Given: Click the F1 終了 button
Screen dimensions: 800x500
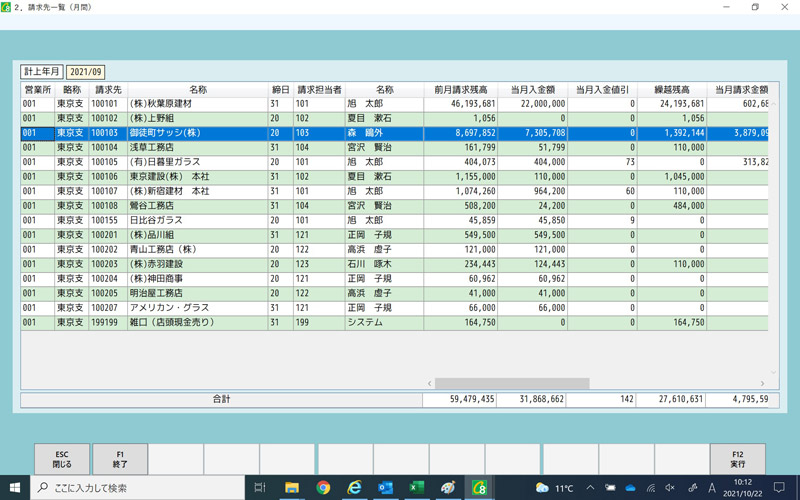Looking at the screenshot, I should [120, 459].
